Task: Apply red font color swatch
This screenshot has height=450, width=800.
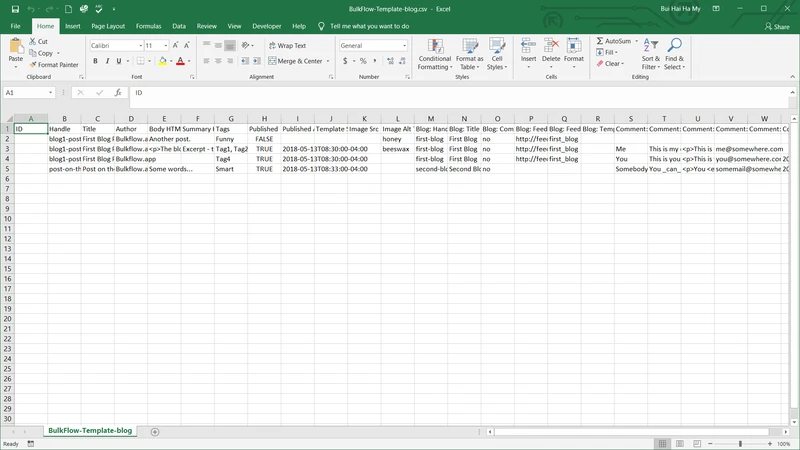Action: 180,61
